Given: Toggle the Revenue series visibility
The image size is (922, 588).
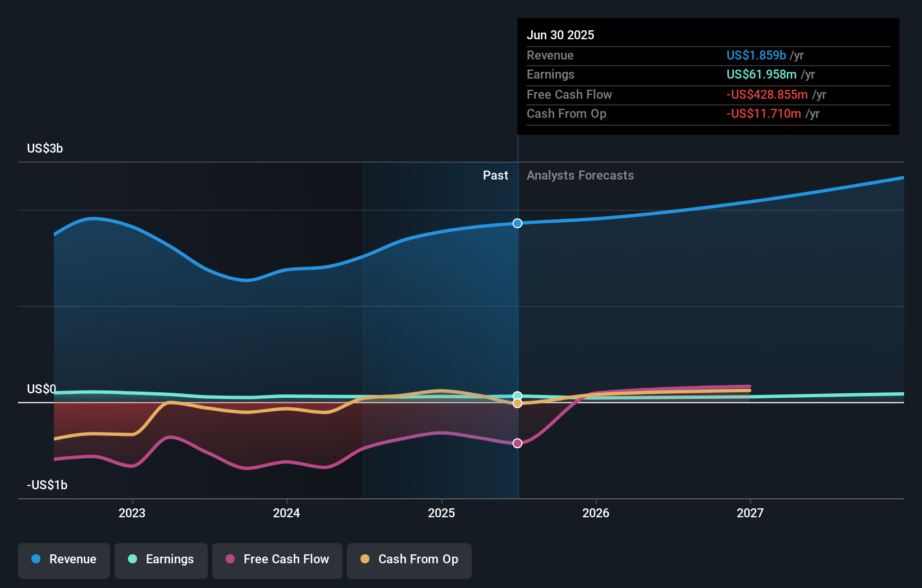Looking at the screenshot, I should tap(63, 559).
